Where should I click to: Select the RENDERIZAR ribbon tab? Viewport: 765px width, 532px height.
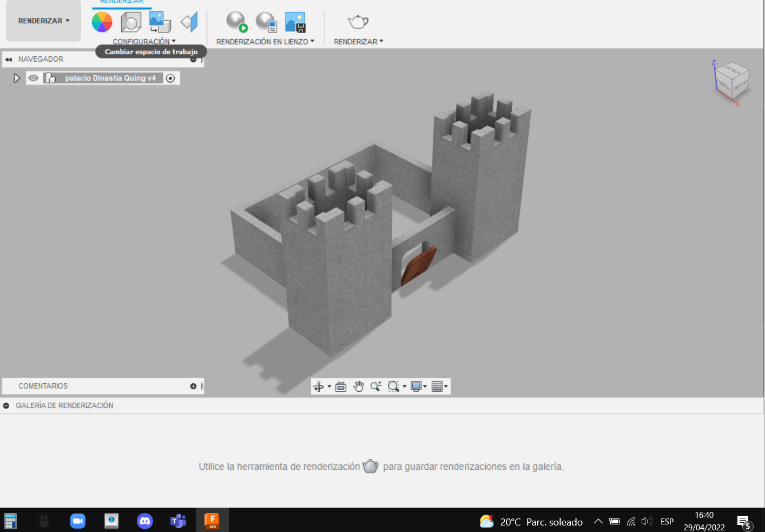(122, 3)
